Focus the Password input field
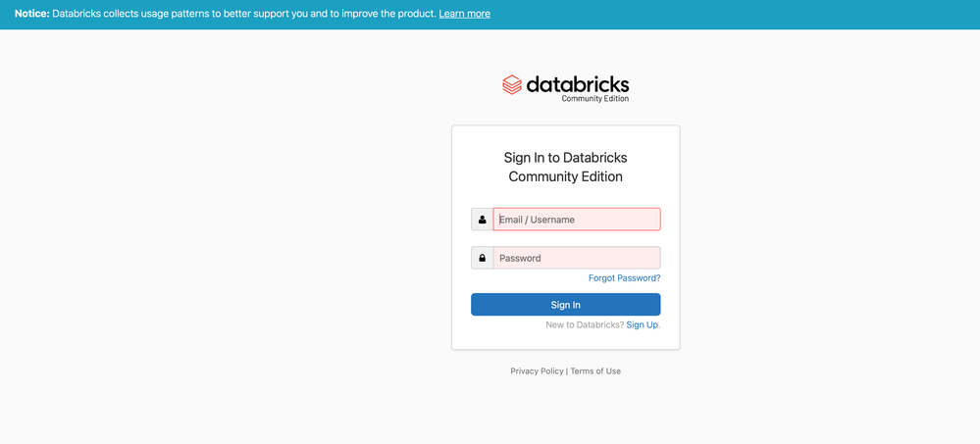 (576, 258)
